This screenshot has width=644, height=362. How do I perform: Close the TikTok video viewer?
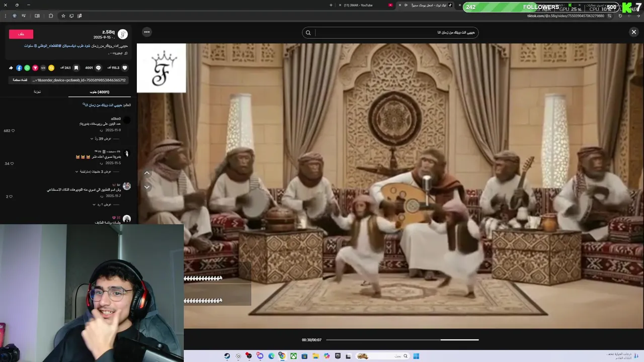pyautogui.click(x=633, y=32)
